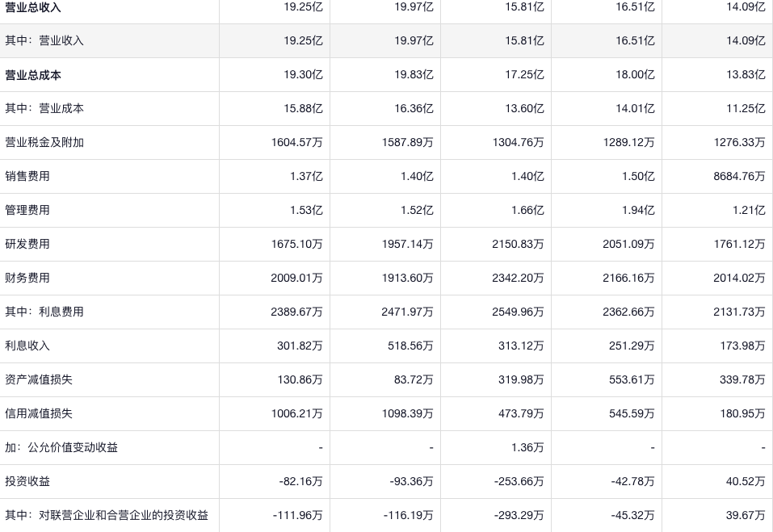The image size is (773, 532).
Task: Click the 1.36万 fair value change cell
Action: click(x=527, y=447)
